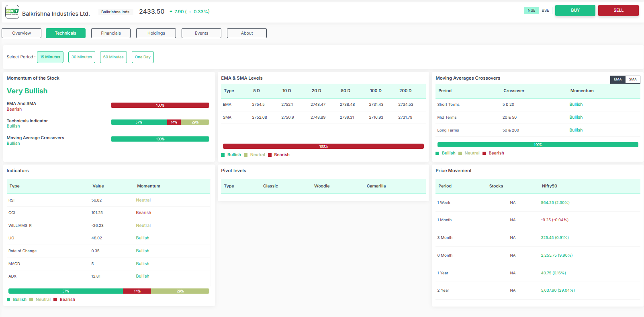Click the 2 Year Nifty50 value 5,637.90

558,290
